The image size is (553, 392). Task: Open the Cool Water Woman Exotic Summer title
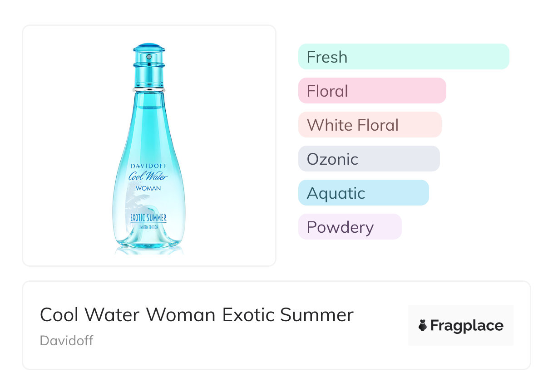[x=197, y=315]
